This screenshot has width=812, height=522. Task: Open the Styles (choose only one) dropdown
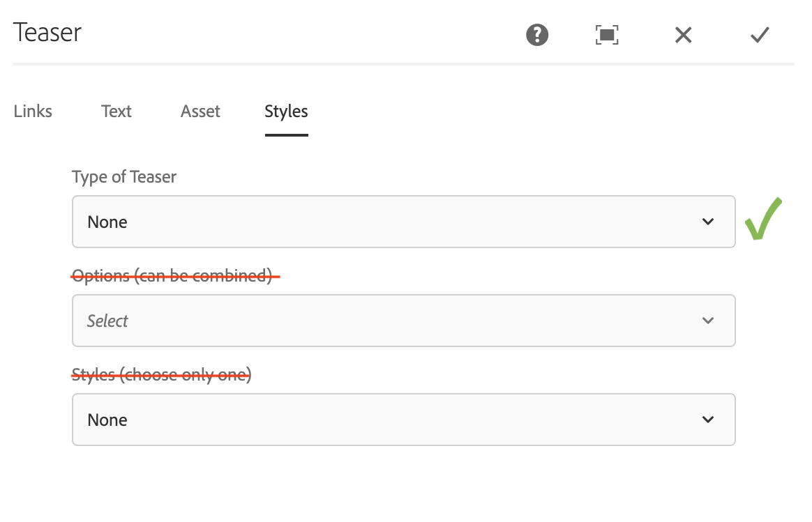pos(403,420)
